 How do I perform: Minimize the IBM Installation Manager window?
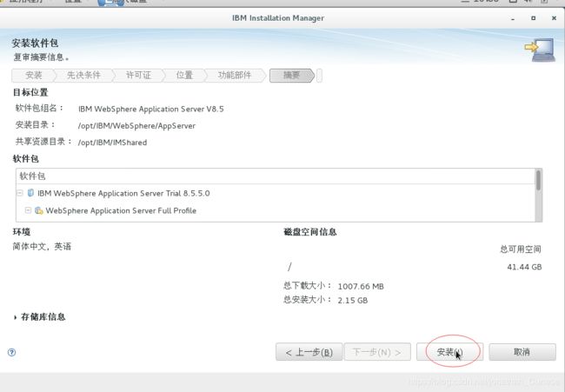513,18
